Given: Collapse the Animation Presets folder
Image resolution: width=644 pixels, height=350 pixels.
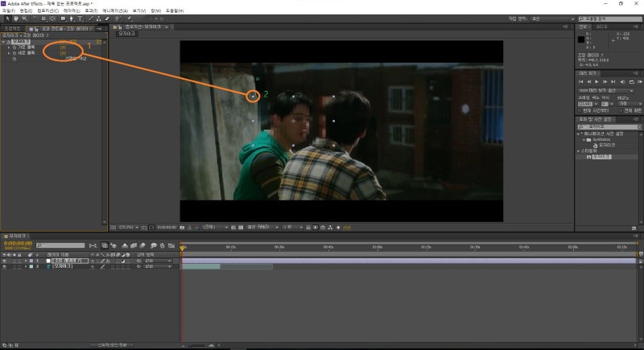Looking at the screenshot, I should coord(578,134).
